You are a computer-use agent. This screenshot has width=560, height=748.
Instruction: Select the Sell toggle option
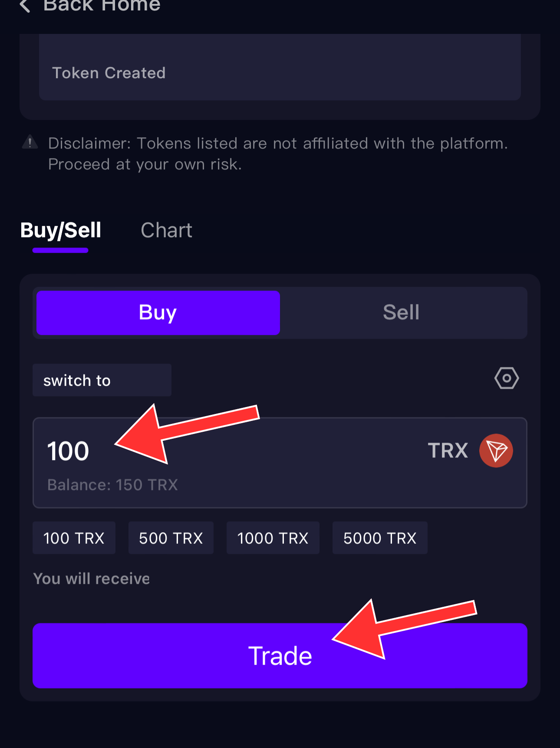click(401, 313)
